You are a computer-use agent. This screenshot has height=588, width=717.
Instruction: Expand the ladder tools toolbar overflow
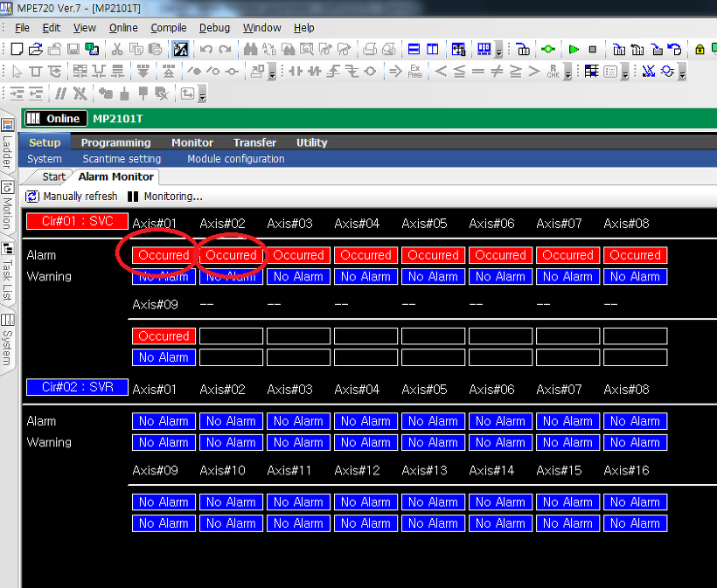(x=273, y=73)
